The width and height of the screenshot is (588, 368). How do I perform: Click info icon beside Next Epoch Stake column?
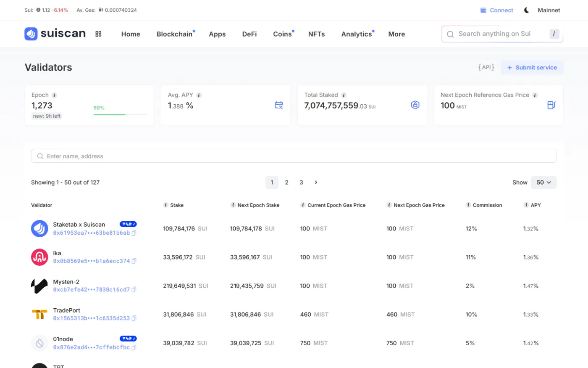(x=233, y=205)
